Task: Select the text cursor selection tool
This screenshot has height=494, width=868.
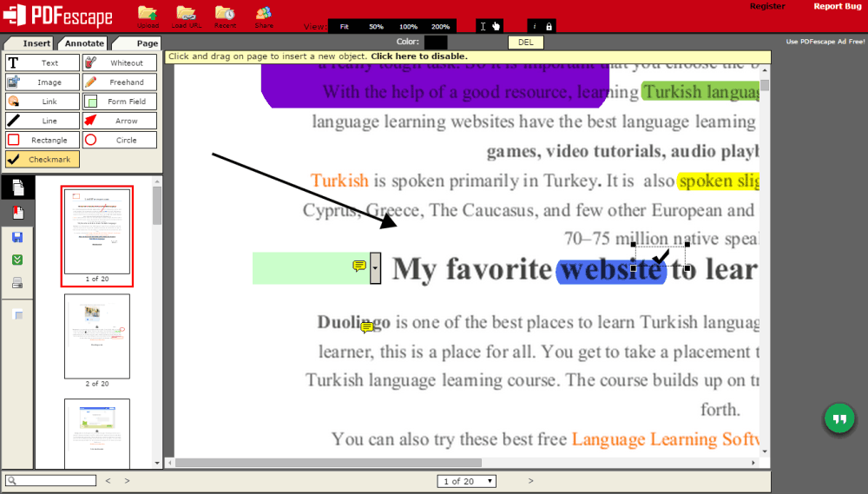Action: coord(483,27)
